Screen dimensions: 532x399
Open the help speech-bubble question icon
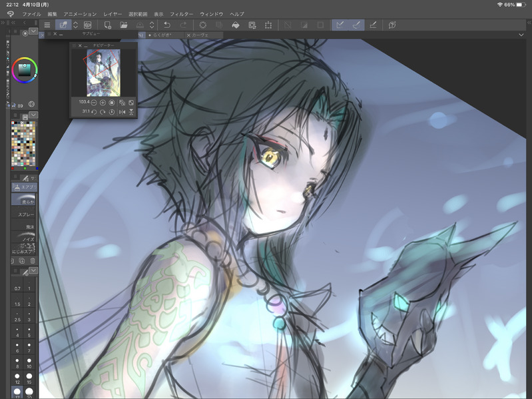coord(392,25)
